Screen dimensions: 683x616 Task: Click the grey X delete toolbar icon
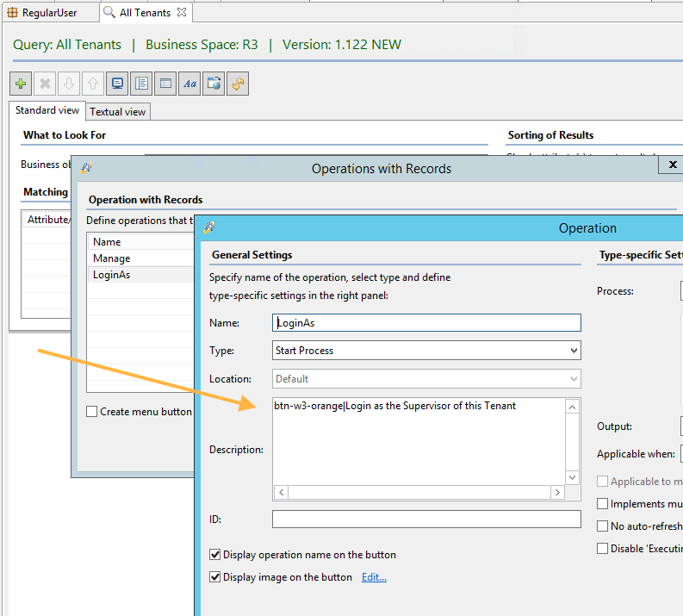(45, 84)
